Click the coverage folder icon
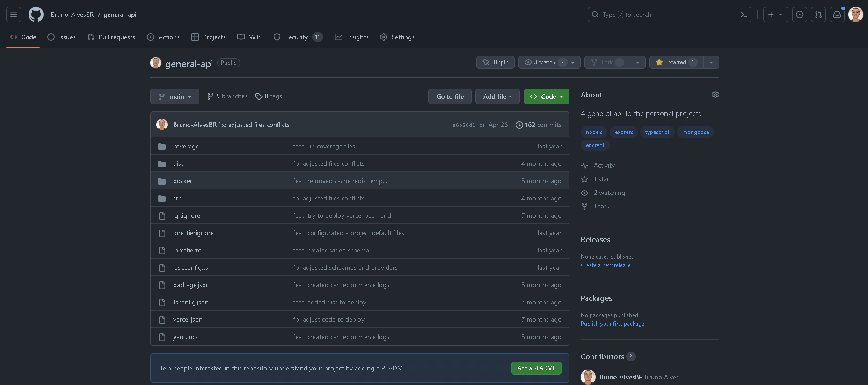 coord(162,147)
